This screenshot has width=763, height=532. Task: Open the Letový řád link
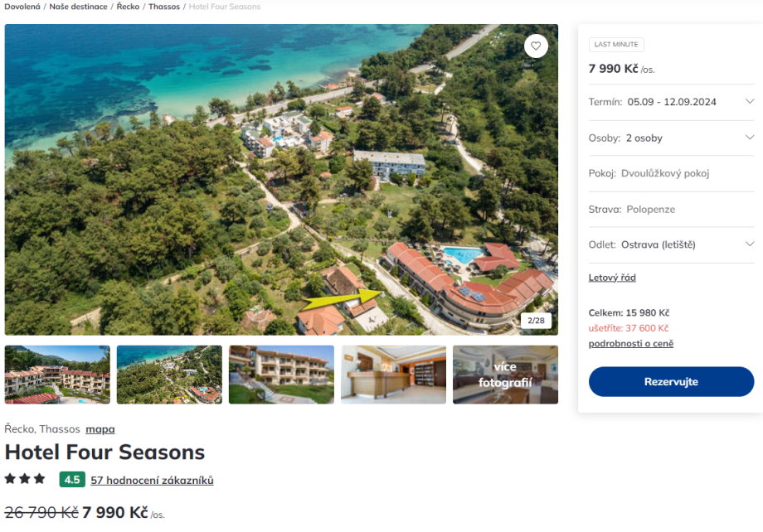point(612,278)
